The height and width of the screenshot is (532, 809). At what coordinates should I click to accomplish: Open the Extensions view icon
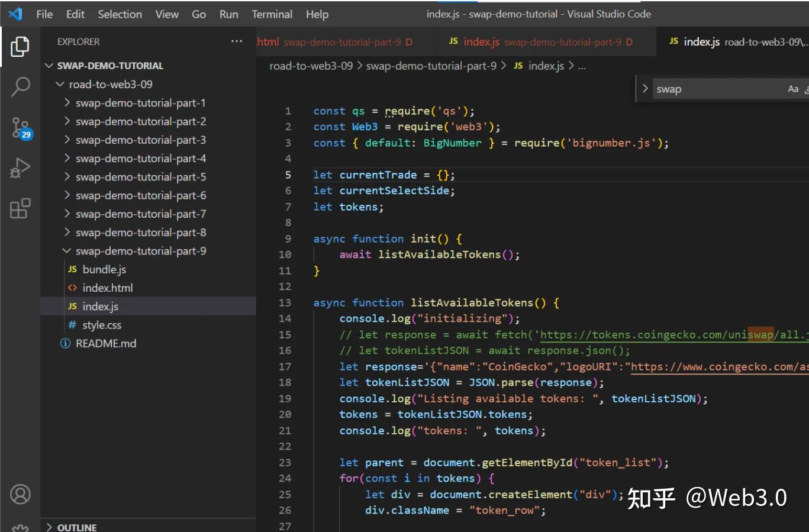[x=20, y=208]
